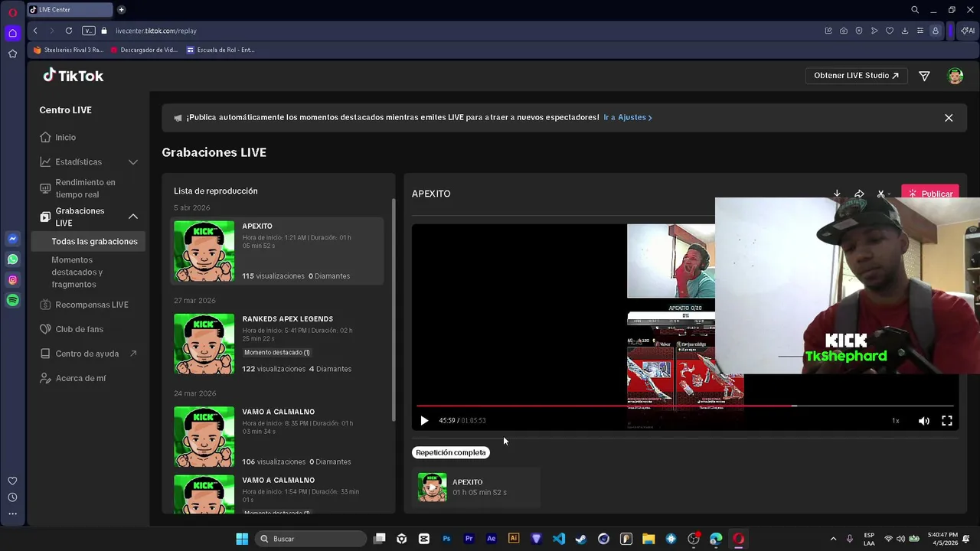Image resolution: width=980 pixels, height=551 pixels.
Task: Open the Windows Start menu
Action: [242, 539]
